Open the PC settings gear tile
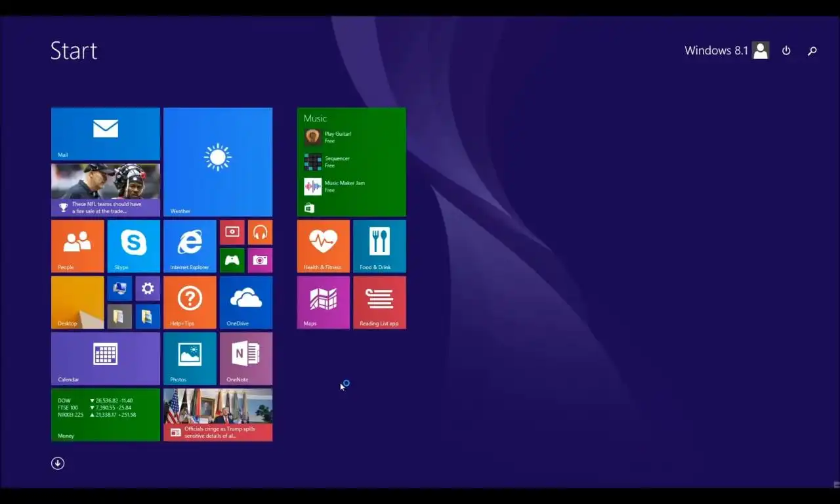840x504 pixels. [148, 288]
